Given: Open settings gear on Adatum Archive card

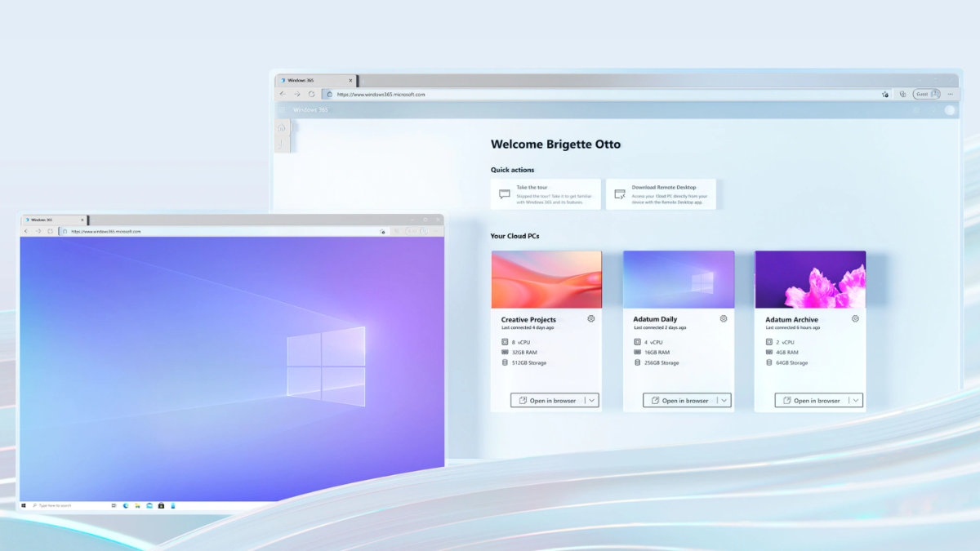Looking at the screenshot, I should (x=855, y=318).
